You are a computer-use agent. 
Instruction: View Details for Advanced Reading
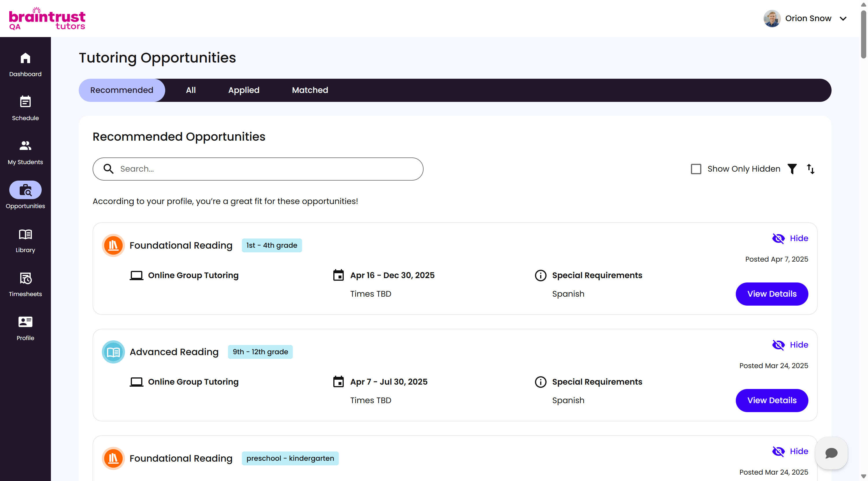(772, 401)
